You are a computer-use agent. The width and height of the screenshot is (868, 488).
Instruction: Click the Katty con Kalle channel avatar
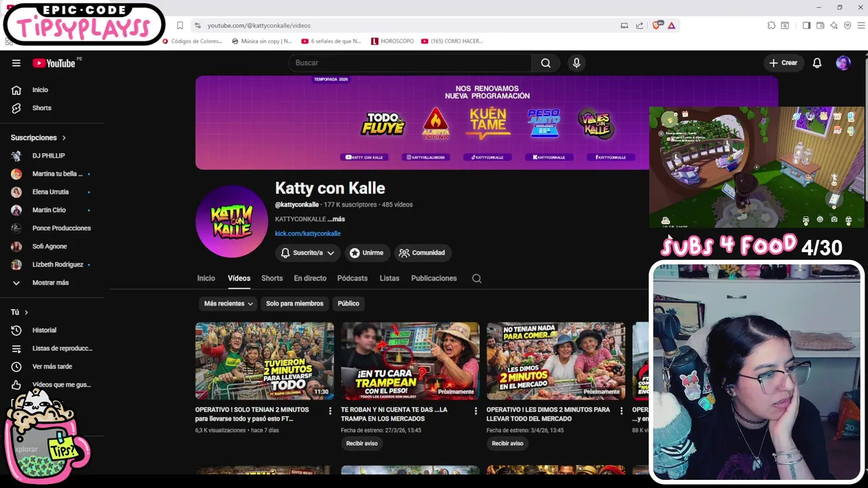[232, 222]
